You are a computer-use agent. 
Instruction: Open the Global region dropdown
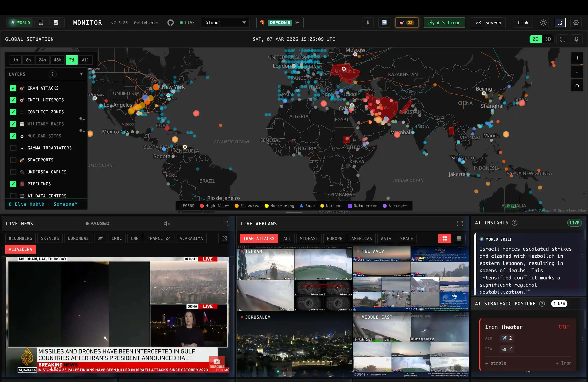click(x=225, y=22)
